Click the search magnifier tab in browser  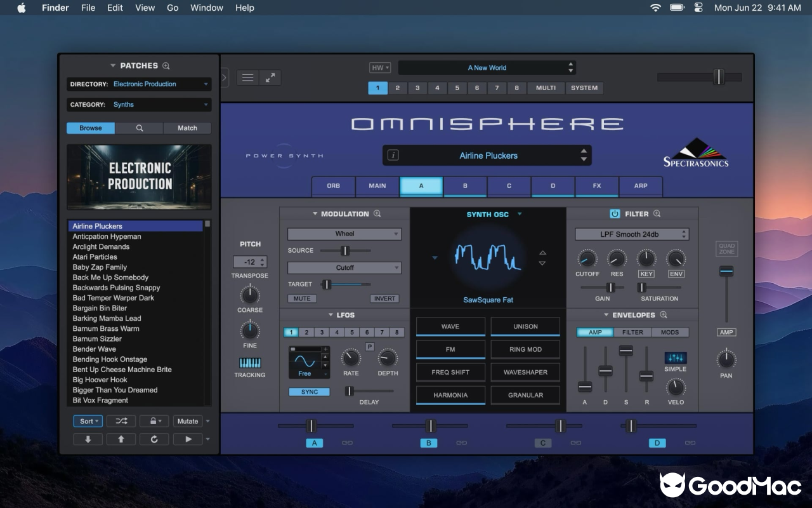coord(140,128)
